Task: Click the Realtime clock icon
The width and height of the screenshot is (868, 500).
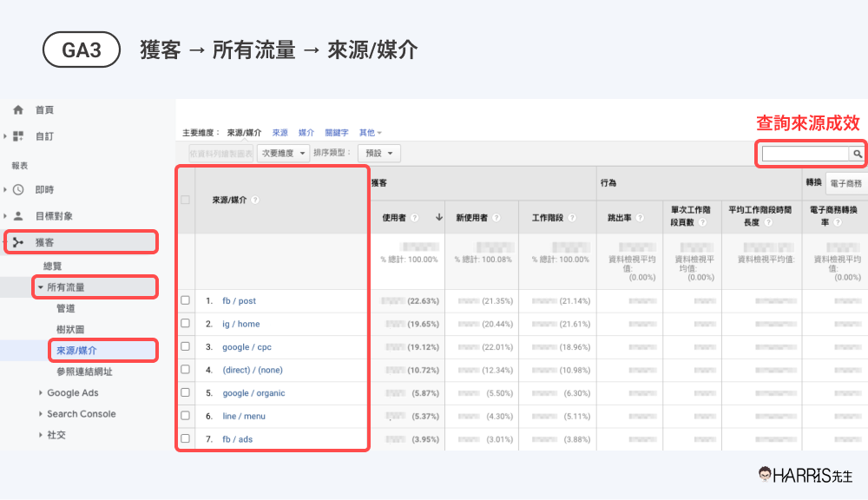Action: point(18,190)
